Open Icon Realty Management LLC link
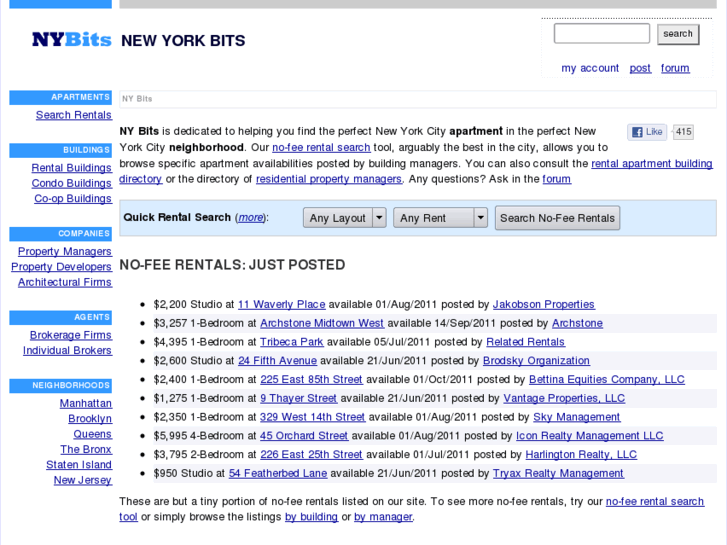 (590, 436)
